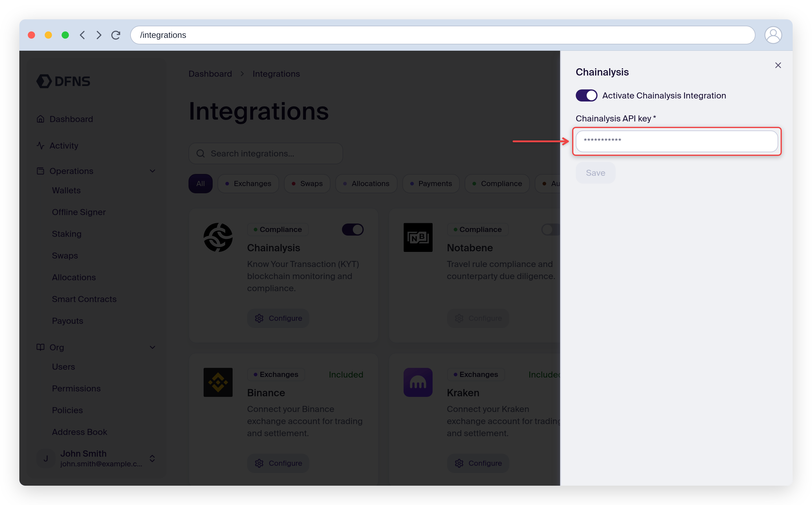Click Configure on Kraken card
Viewport: 812px width, 505px height.
pos(478,463)
